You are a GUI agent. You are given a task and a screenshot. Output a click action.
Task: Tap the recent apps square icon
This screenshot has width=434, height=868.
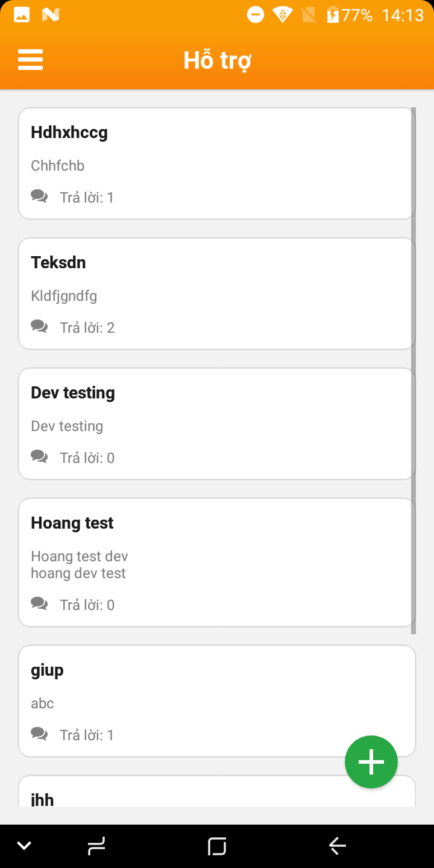click(217, 846)
